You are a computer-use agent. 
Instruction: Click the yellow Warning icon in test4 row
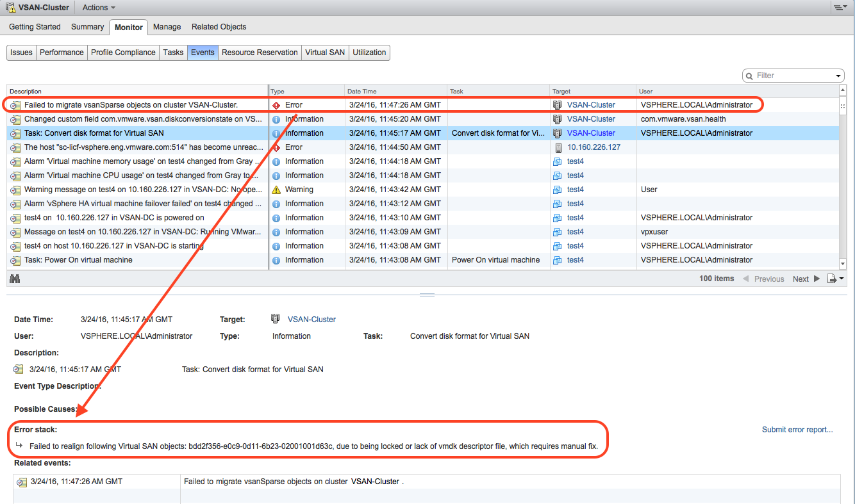pos(276,190)
